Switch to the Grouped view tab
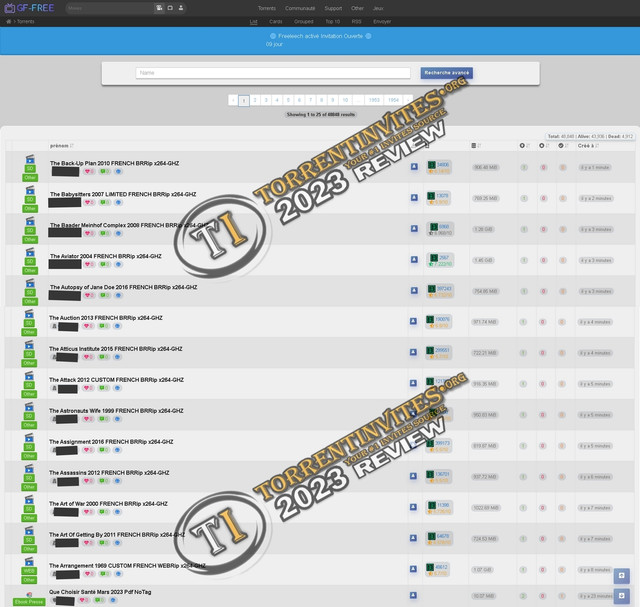Viewport: 640px width, 607px height. (303, 20)
